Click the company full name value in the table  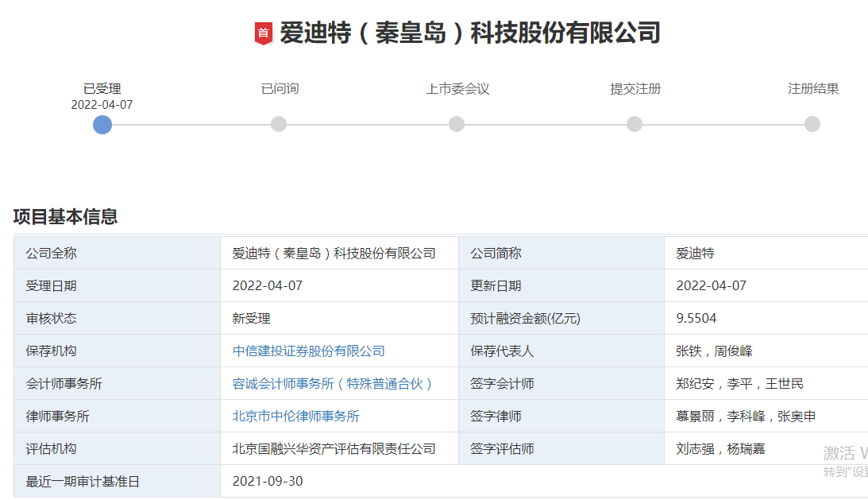tap(334, 254)
